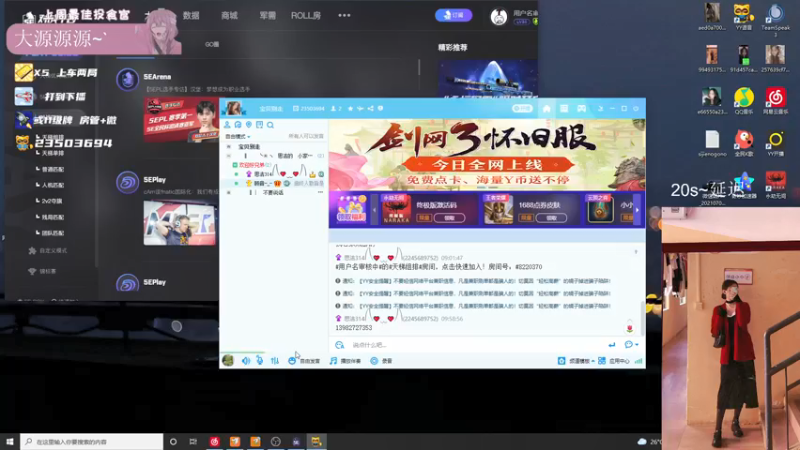This screenshot has height=450, width=800.
Task: Open the home icon tab in YY header
Action: coord(546,109)
